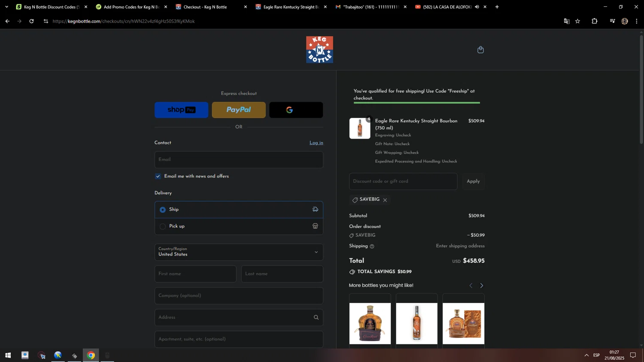Open Windows notification center
This screenshot has height=362, width=644.
tap(633, 356)
